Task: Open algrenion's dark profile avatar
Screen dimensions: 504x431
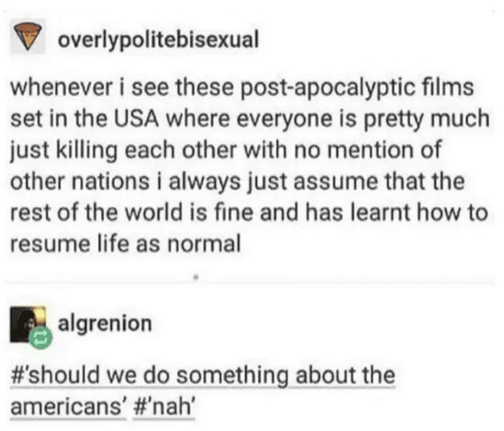Action: click(26, 324)
